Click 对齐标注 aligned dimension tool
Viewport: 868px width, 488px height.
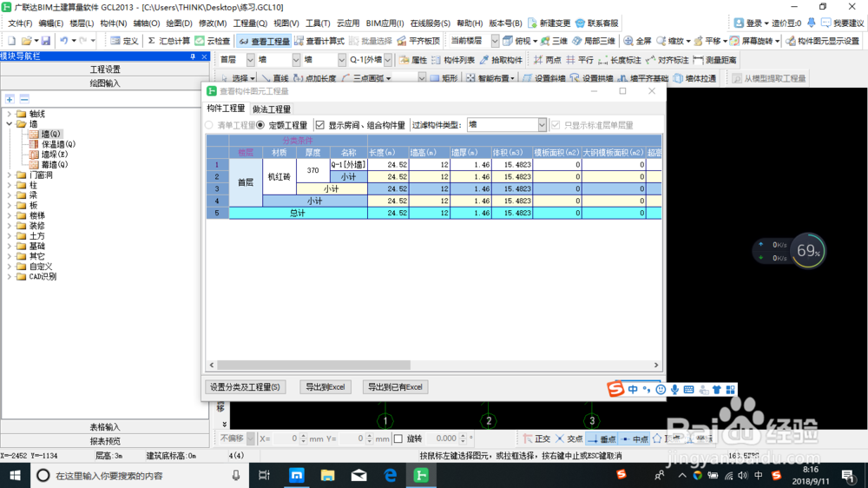(667, 60)
